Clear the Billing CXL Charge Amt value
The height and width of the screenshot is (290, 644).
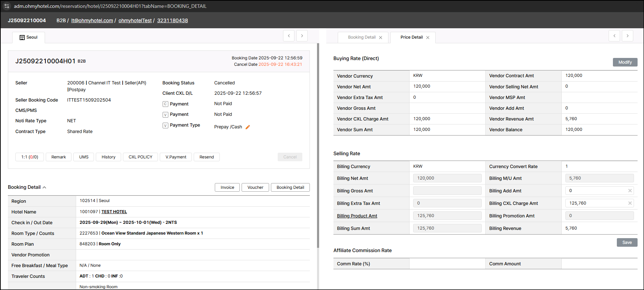[x=630, y=203]
